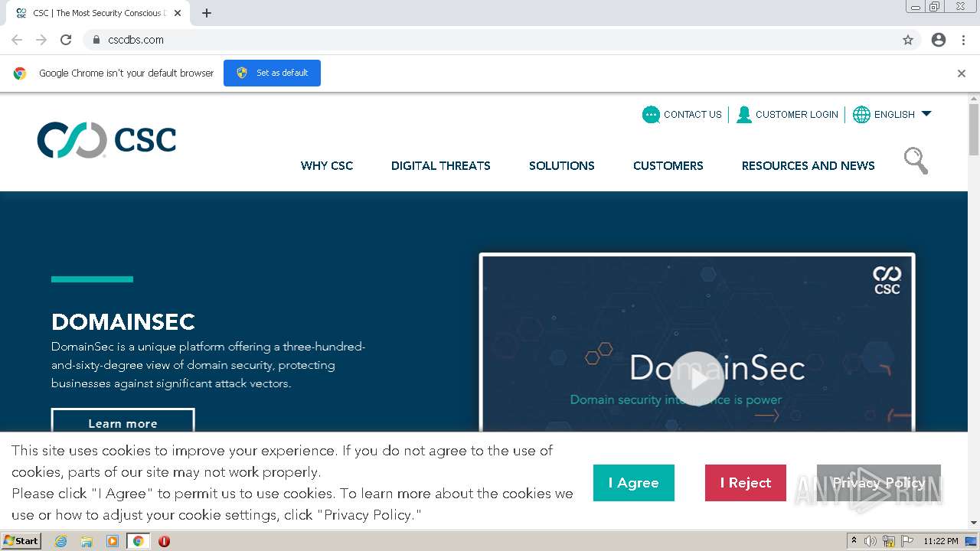Image resolution: width=980 pixels, height=551 pixels.
Task: Open Chrome profile avatar menu
Action: [x=939, y=40]
